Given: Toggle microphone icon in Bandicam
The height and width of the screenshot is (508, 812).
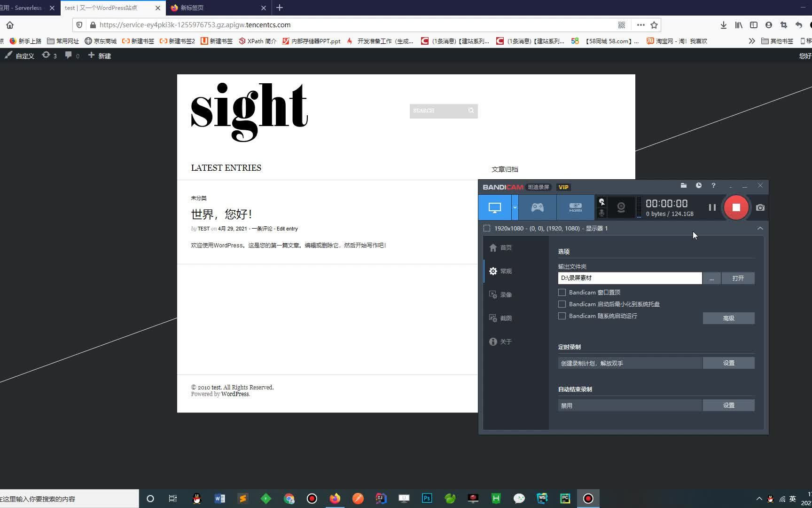Looking at the screenshot, I should (601, 213).
